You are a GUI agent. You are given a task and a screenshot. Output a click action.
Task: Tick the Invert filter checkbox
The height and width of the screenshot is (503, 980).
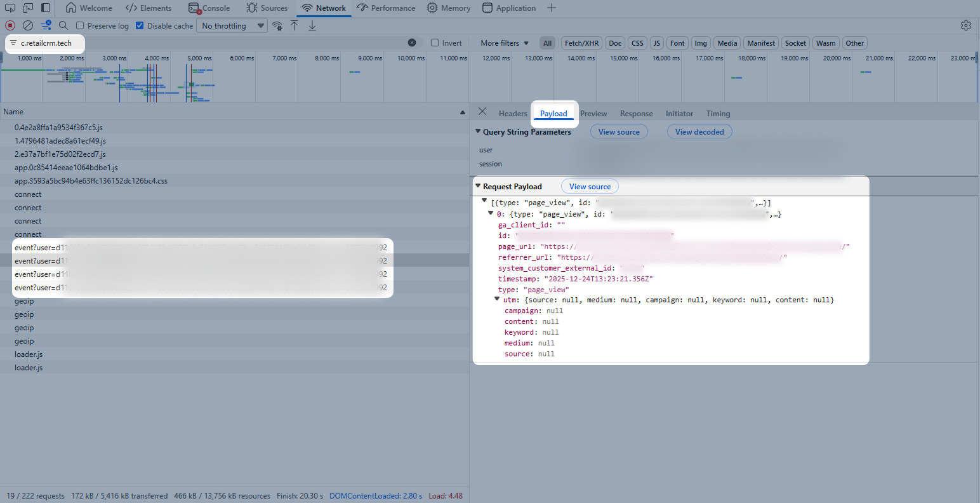click(x=435, y=43)
